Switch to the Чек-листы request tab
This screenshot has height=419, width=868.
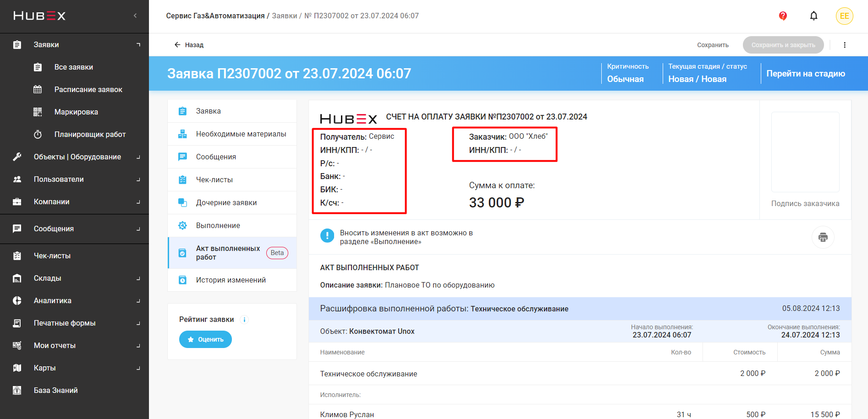coord(214,180)
